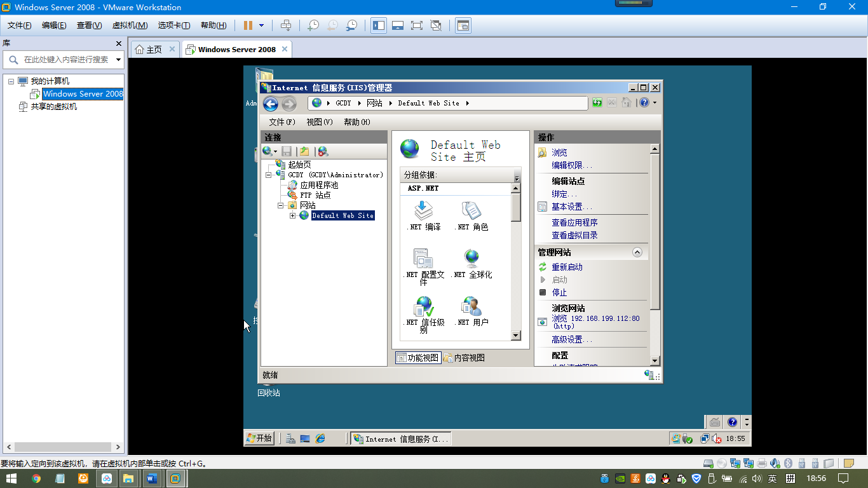Open the snapshot manager with wrench clock icon
The image size is (868, 488).
(x=351, y=25)
